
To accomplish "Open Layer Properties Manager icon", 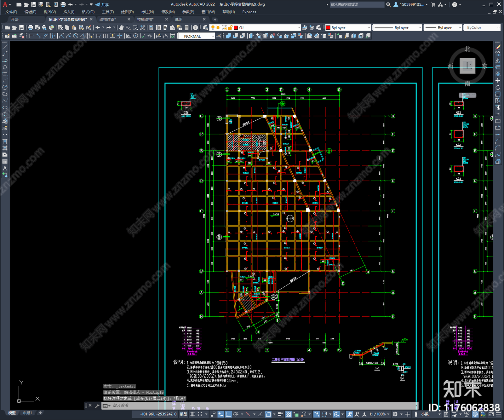I will (206, 28).
